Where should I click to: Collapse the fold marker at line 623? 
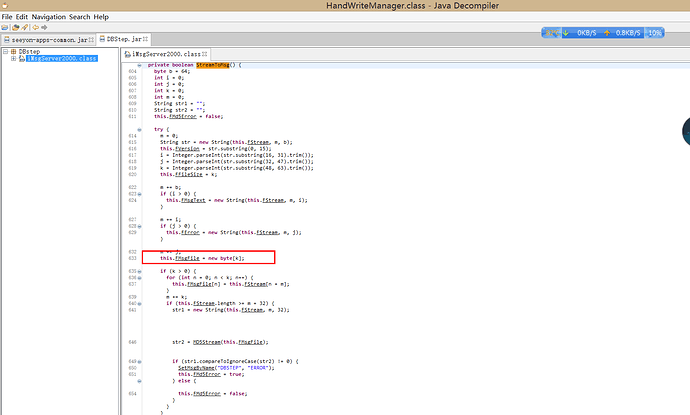pos(139,194)
